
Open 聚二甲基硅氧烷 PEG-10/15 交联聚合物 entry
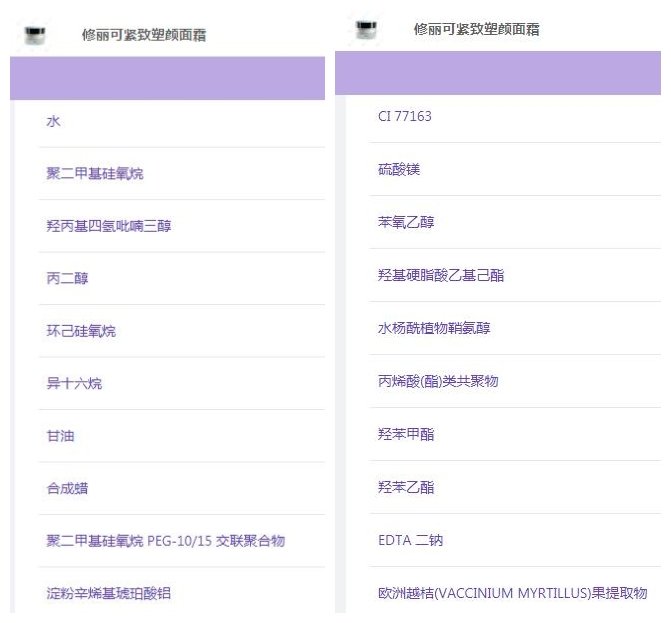pyautogui.click(x=165, y=541)
